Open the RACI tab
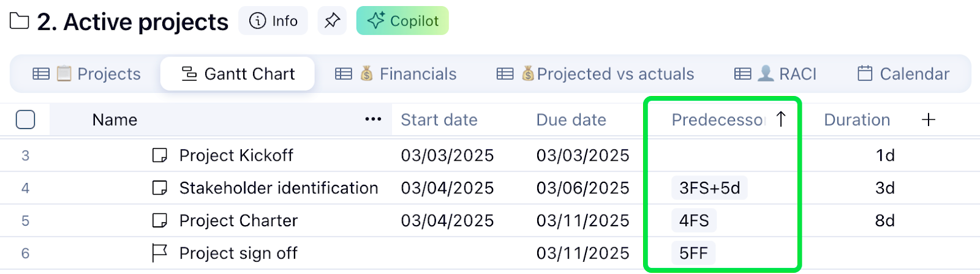The height and width of the screenshot is (274, 980). coord(775,74)
